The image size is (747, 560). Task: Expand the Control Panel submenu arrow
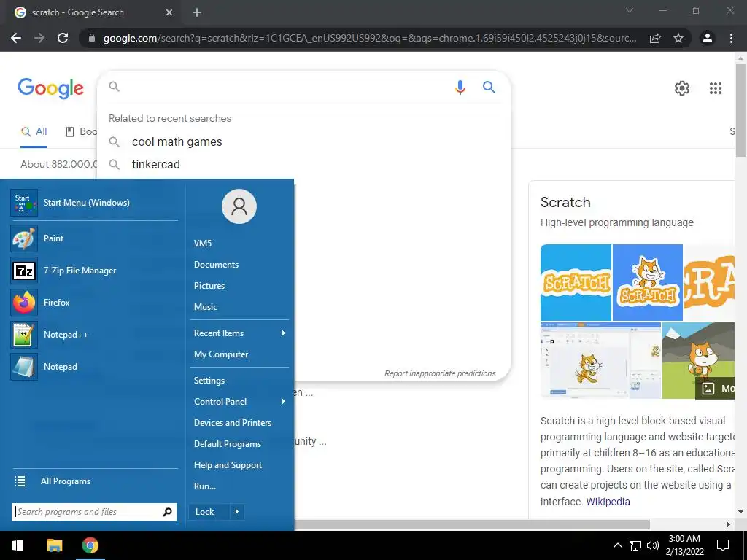coord(284,402)
